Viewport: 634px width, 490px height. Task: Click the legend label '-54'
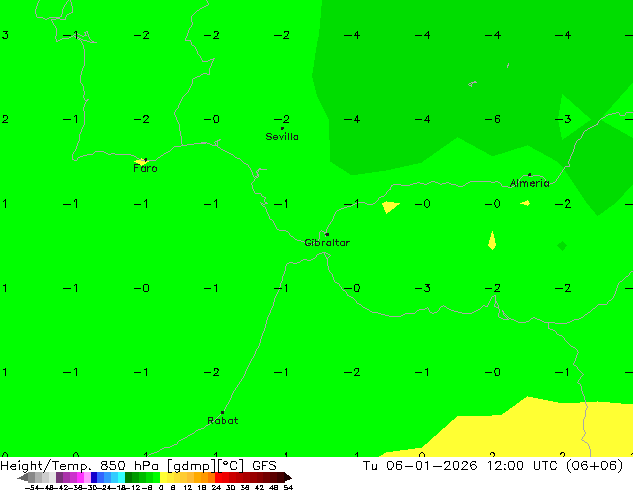[32, 487]
